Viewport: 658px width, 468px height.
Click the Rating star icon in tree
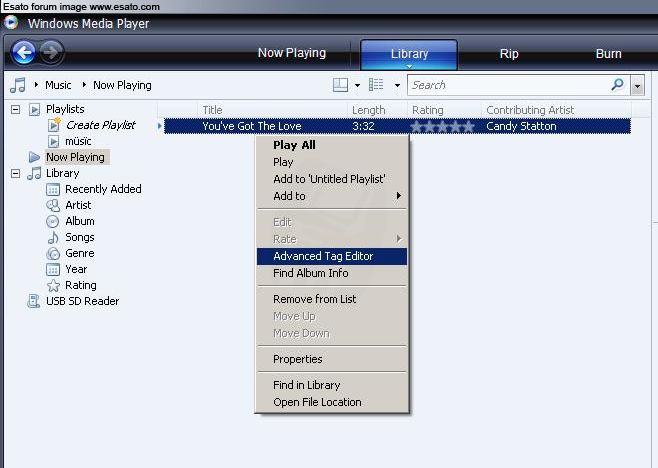click(53, 285)
